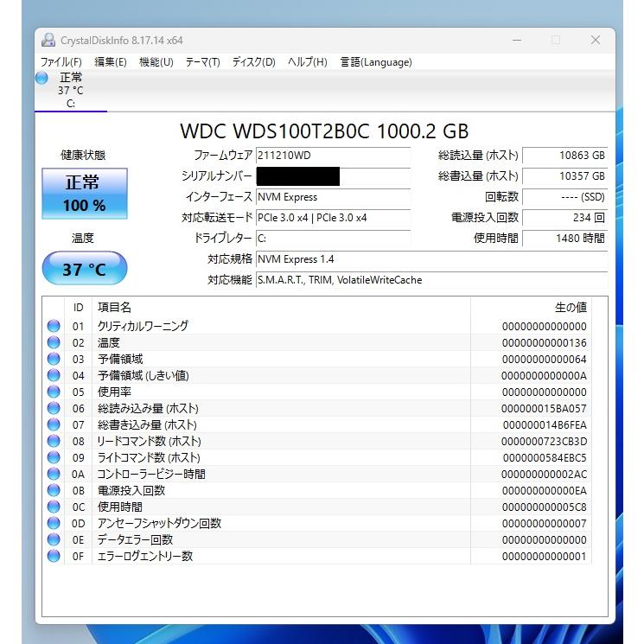Click the raw value 00000000000064 for 予備領域
Viewport: 644px width, 644px height.
pos(545,360)
